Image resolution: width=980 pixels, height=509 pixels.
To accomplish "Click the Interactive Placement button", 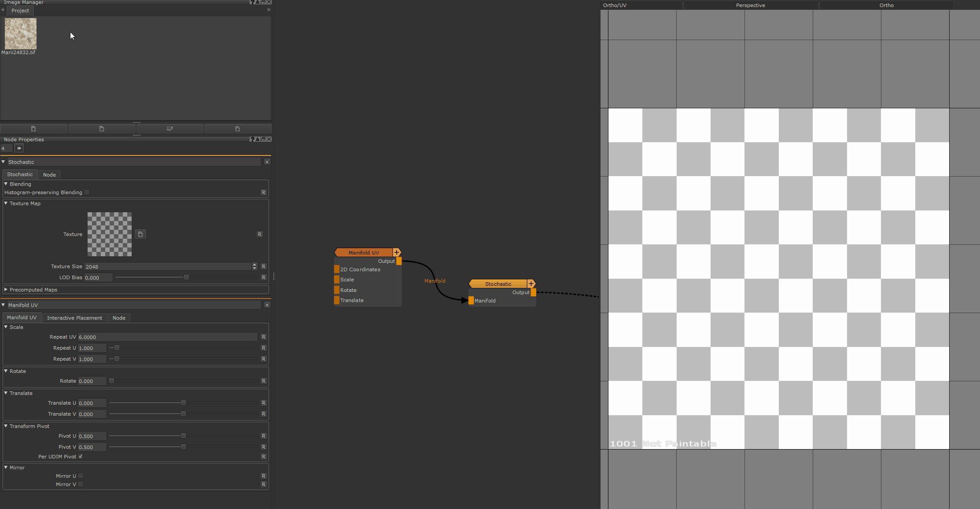I will click(74, 317).
